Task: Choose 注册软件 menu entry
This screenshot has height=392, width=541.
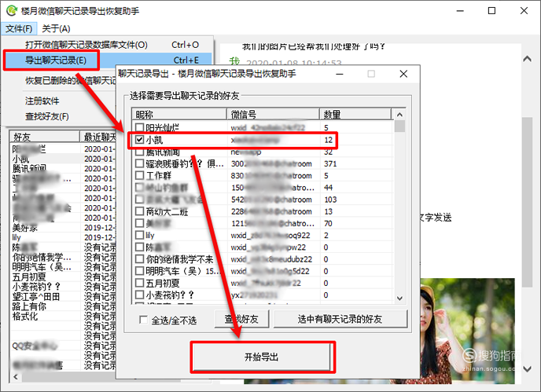Action: [42, 101]
